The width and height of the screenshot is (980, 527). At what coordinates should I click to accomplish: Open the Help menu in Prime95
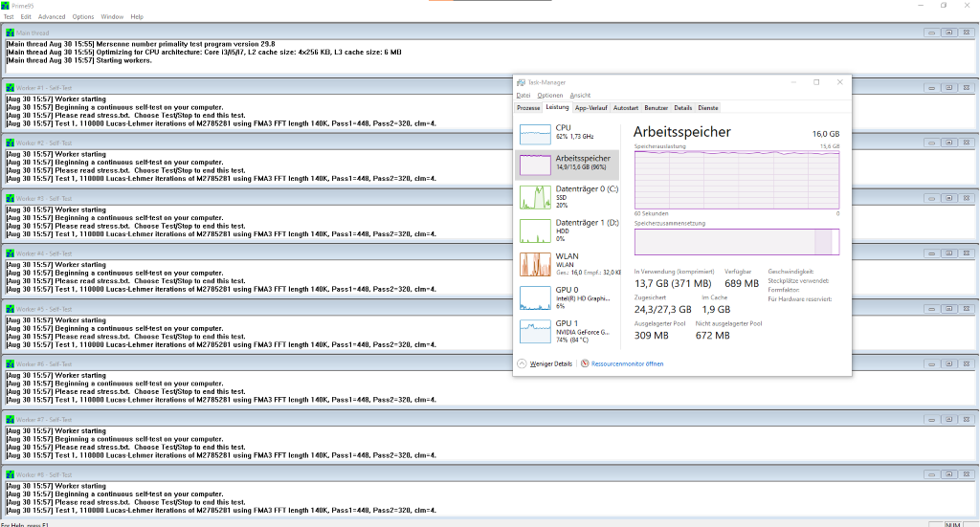[x=137, y=17]
